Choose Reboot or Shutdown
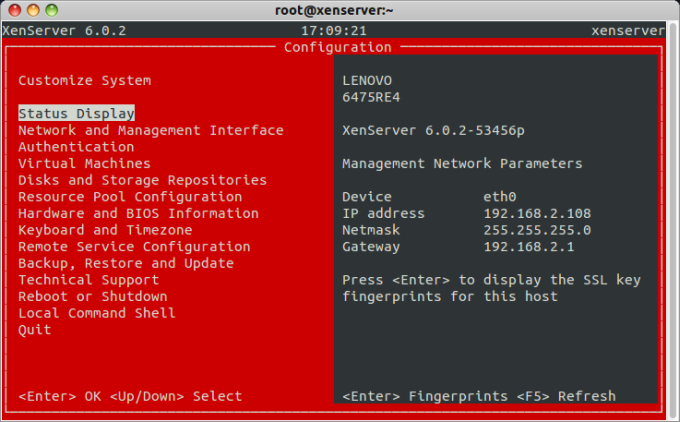680x422 pixels. [93, 297]
